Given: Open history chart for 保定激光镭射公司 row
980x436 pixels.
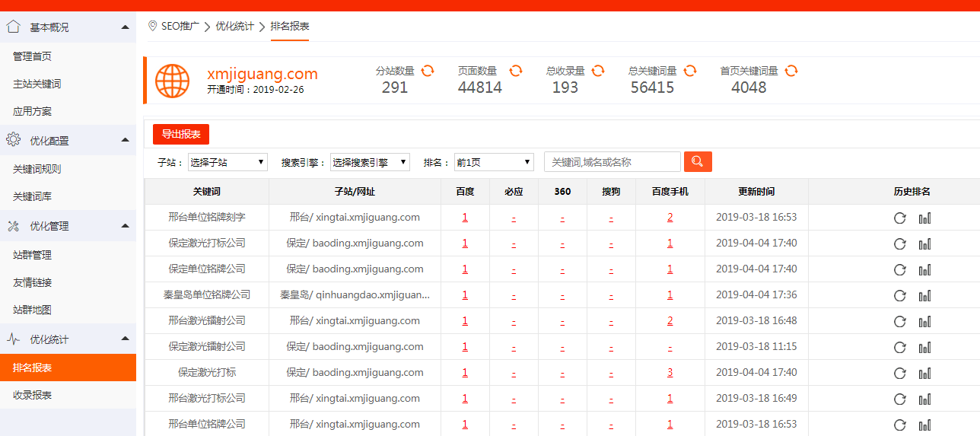Looking at the screenshot, I should coord(924,347).
